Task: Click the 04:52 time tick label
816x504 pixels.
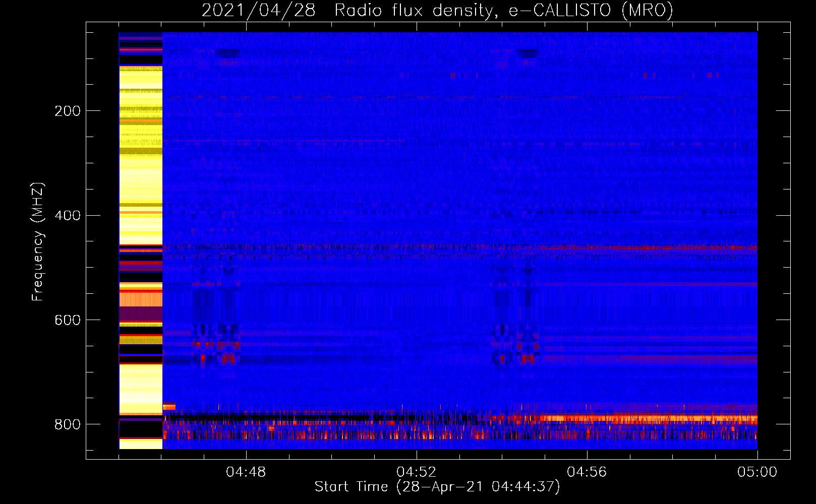Action: [417, 472]
